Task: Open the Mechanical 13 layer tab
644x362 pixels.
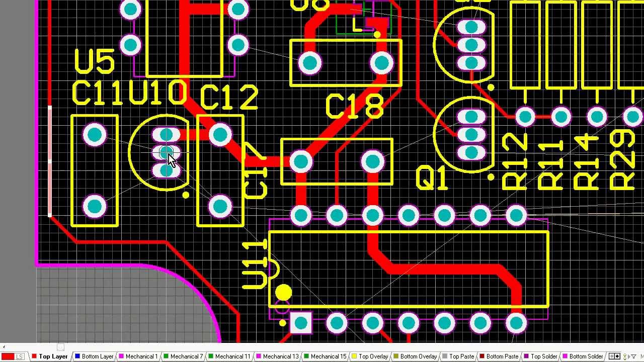Action: tap(277, 356)
